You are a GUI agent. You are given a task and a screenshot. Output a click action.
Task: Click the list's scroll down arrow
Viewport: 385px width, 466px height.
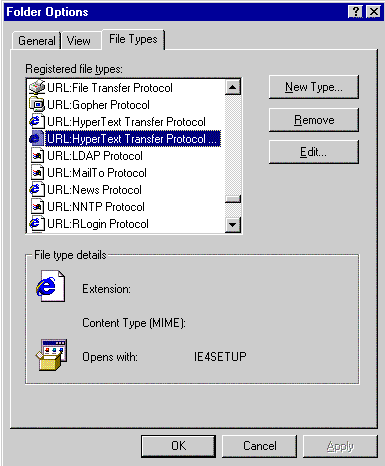[233, 224]
